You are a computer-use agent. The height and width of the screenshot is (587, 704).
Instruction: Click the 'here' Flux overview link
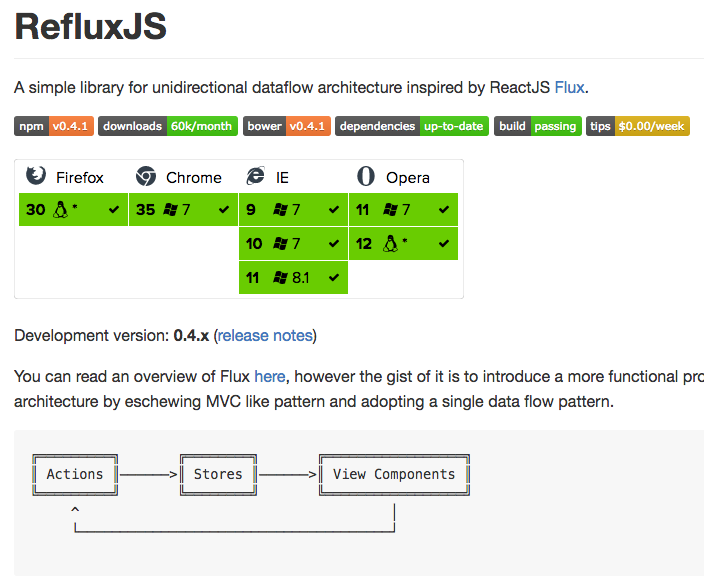(269, 376)
